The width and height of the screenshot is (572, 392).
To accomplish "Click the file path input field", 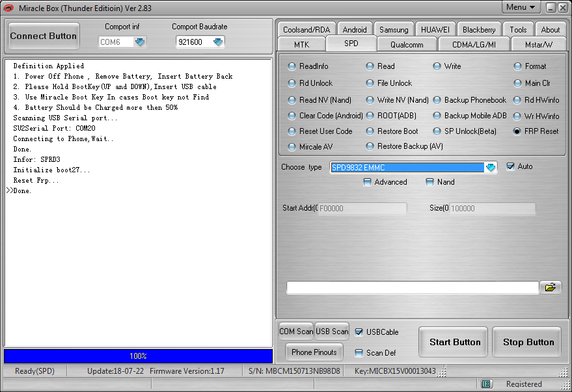I will tap(413, 287).
